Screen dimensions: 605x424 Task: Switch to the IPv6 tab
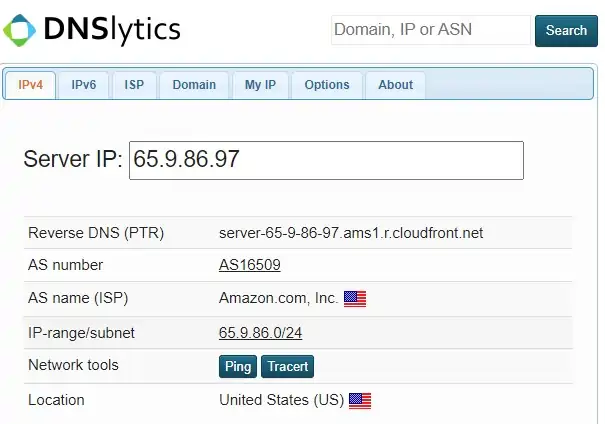(x=84, y=85)
